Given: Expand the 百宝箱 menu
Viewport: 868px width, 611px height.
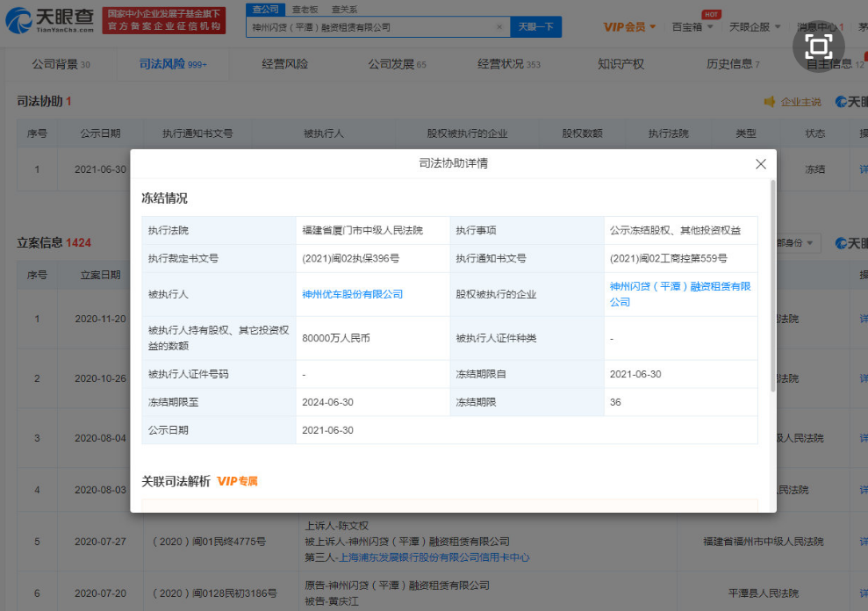Looking at the screenshot, I should tap(692, 26).
